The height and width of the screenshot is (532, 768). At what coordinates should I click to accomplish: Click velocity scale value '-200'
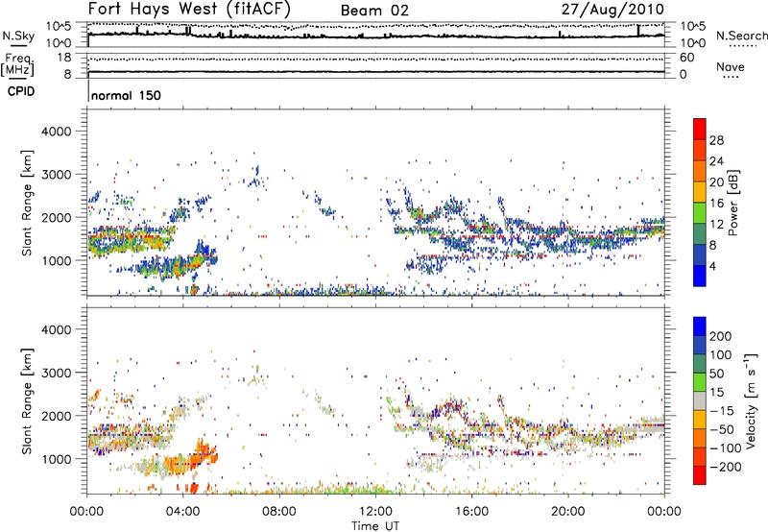pos(725,467)
